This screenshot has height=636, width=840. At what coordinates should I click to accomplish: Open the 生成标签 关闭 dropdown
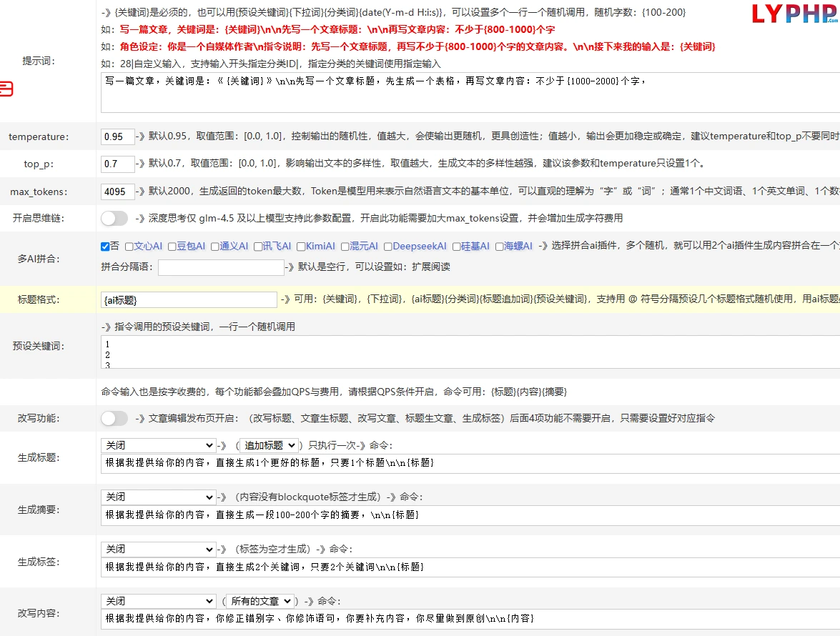[x=158, y=550]
